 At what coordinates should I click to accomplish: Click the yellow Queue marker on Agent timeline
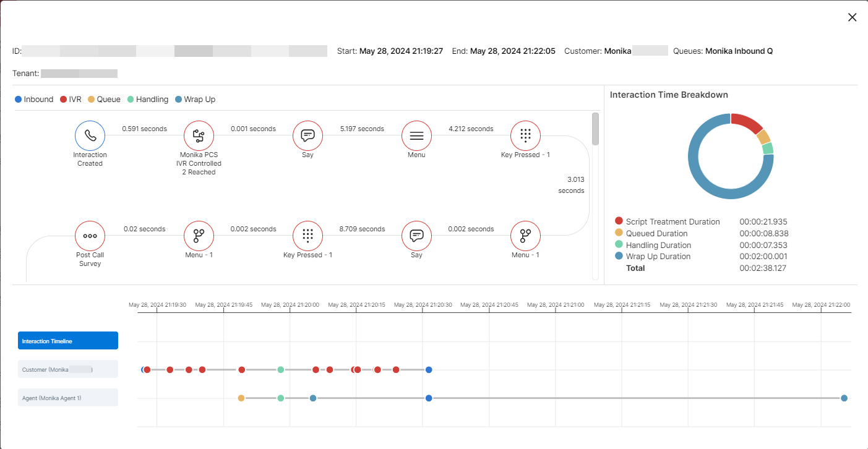pyautogui.click(x=241, y=398)
